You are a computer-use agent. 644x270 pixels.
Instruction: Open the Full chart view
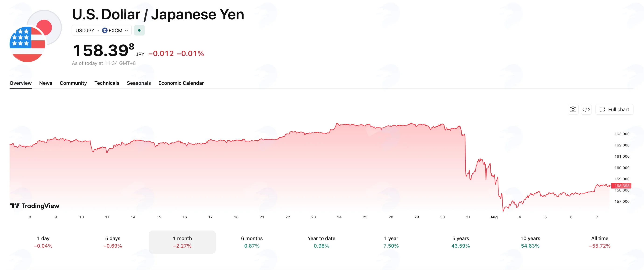tap(614, 109)
